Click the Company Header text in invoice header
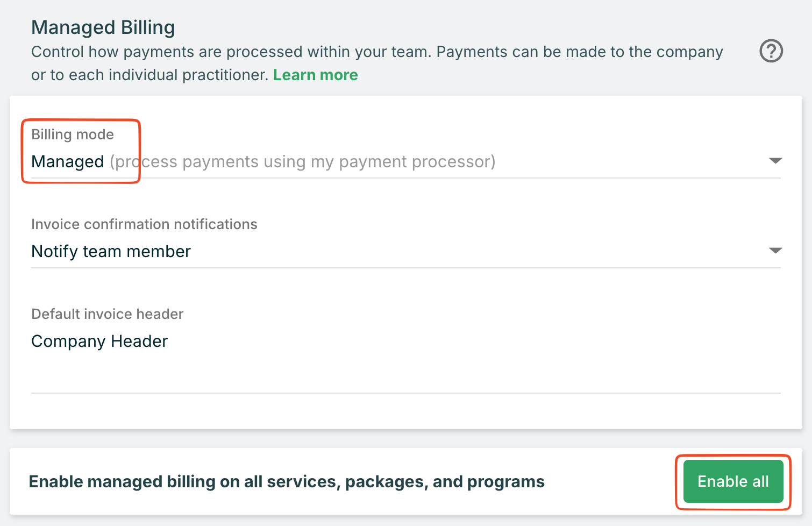This screenshot has width=812, height=526. point(99,342)
